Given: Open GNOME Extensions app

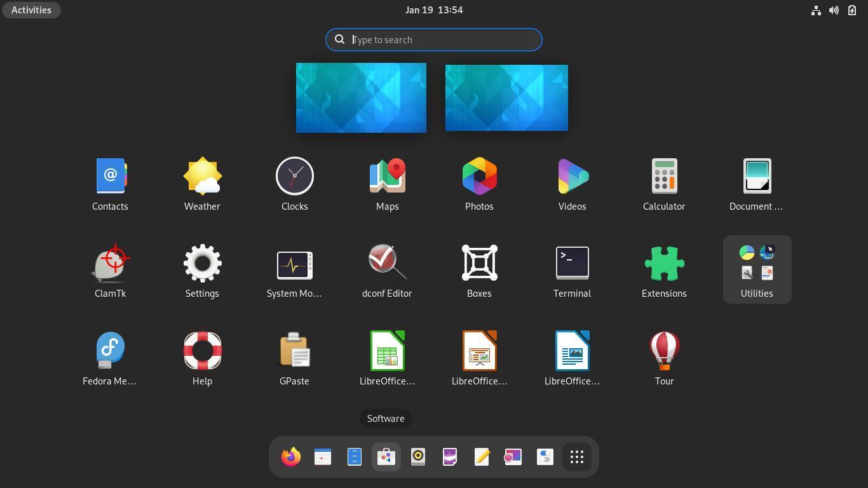Looking at the screenshot, I should pyautogui.click(x=664, y=264).
